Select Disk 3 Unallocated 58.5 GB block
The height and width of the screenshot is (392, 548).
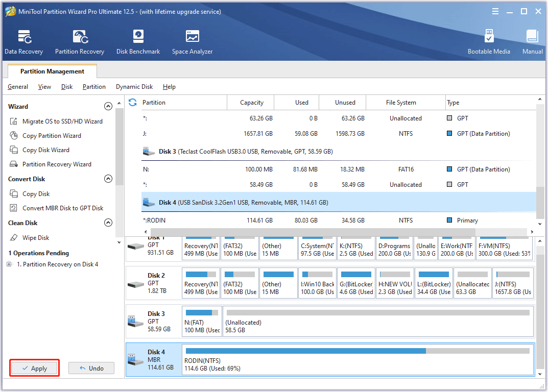coord(378,322)
